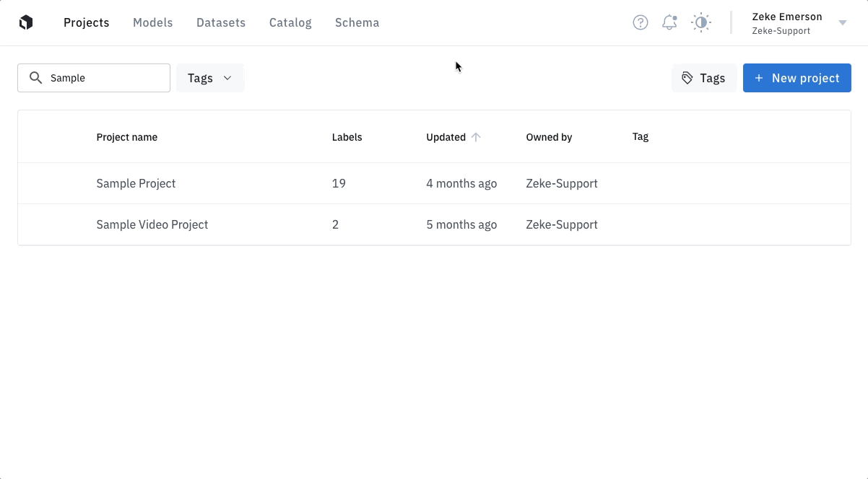Viewport: 868px width, 479px height.
Task: Click Zeke-Support owner in Sample Project row
Action: point(562,183)
